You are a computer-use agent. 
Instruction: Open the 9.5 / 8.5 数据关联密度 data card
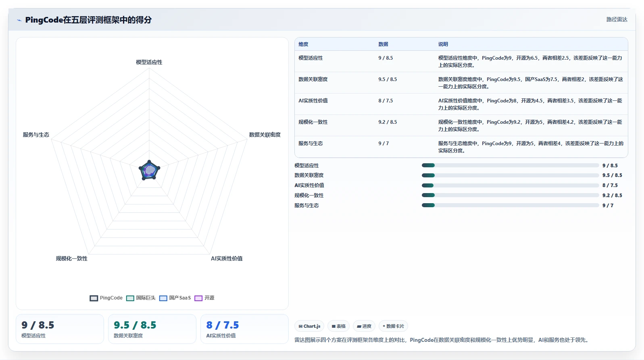[152, 329]
